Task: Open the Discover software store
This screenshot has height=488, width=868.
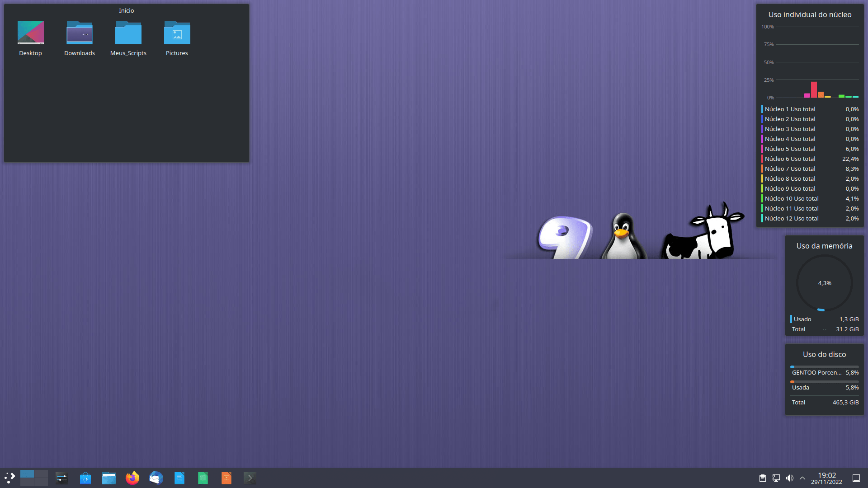Action: tap(85, 478)
